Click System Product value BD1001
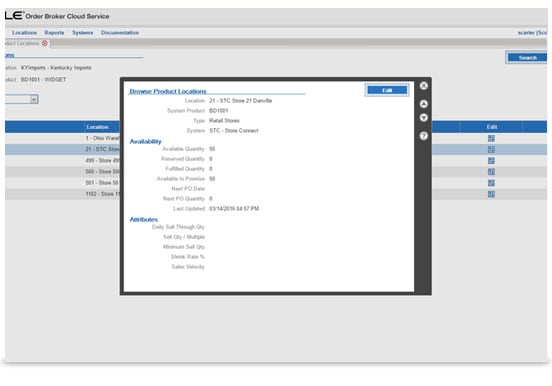 tap(219, 111)
